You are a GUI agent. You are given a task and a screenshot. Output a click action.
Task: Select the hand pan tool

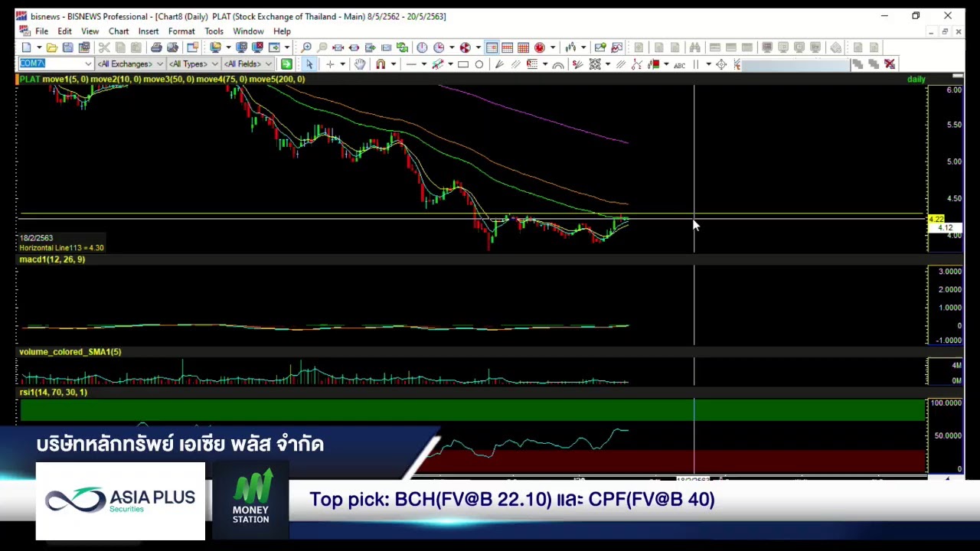(x=360, y=64)
